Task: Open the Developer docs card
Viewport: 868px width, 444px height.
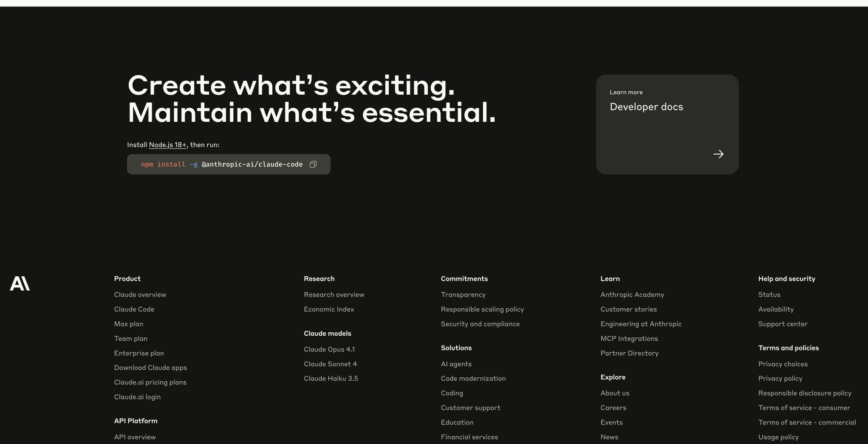Action: pyautogui.click(x=667, y=124)
